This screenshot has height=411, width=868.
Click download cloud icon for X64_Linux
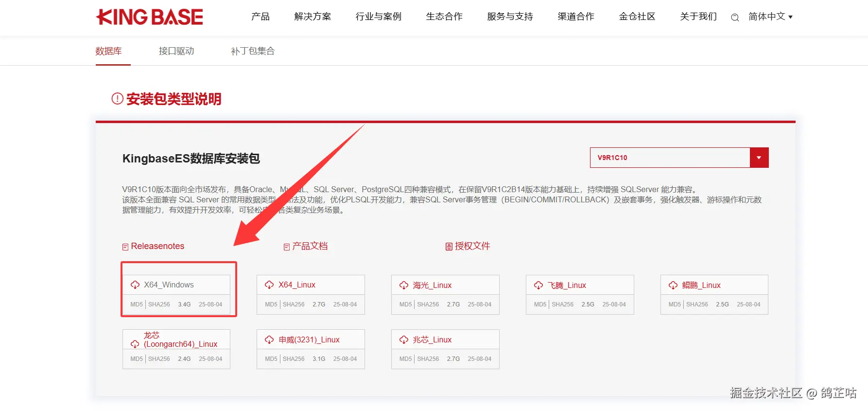tap(269, 285)
